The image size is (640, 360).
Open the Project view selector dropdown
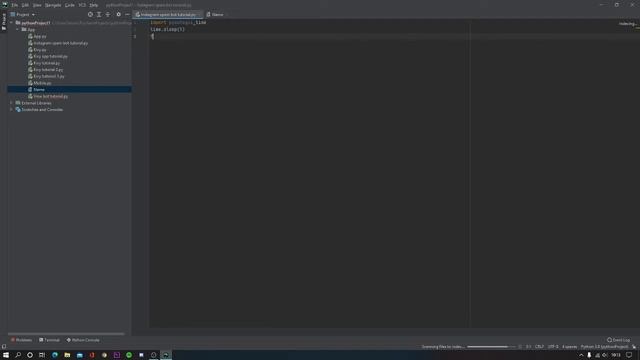[x=23, y=14]
